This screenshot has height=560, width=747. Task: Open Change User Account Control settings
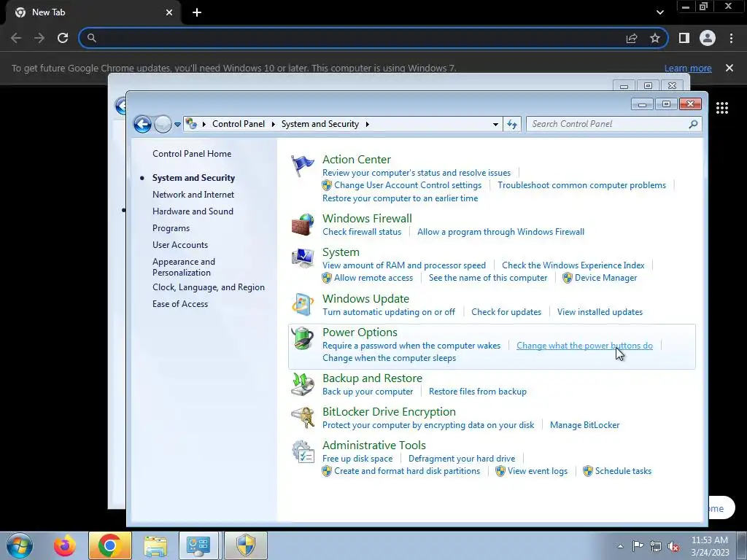[x=408, y=185]
